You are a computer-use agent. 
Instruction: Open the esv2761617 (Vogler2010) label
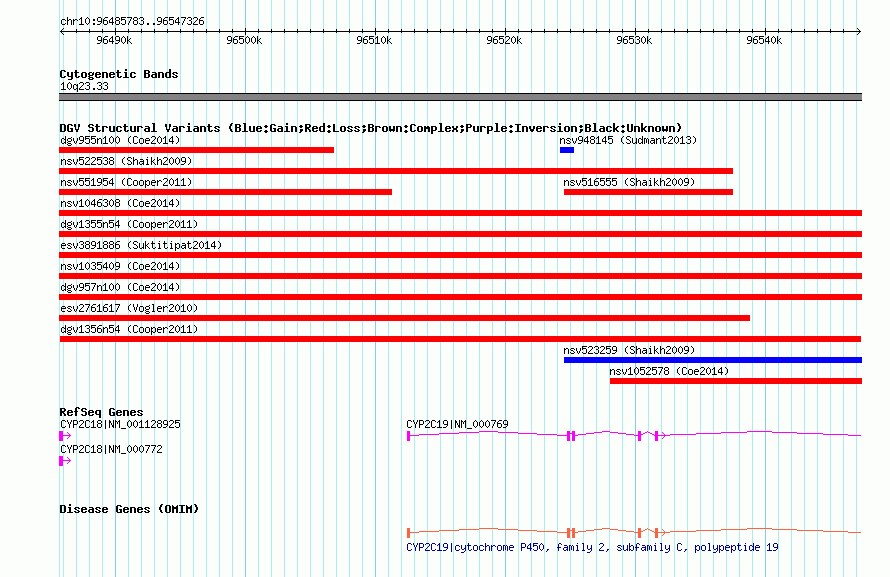point(129,308)
